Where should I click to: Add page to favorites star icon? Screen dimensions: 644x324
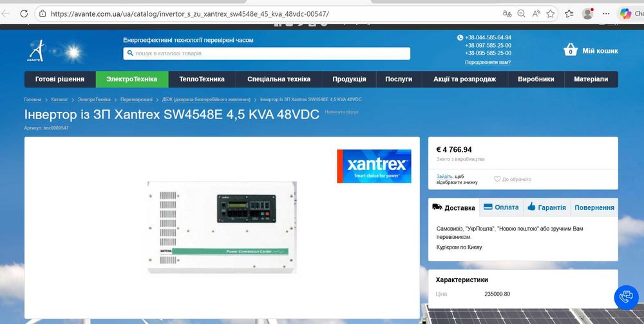pos(551,14)
